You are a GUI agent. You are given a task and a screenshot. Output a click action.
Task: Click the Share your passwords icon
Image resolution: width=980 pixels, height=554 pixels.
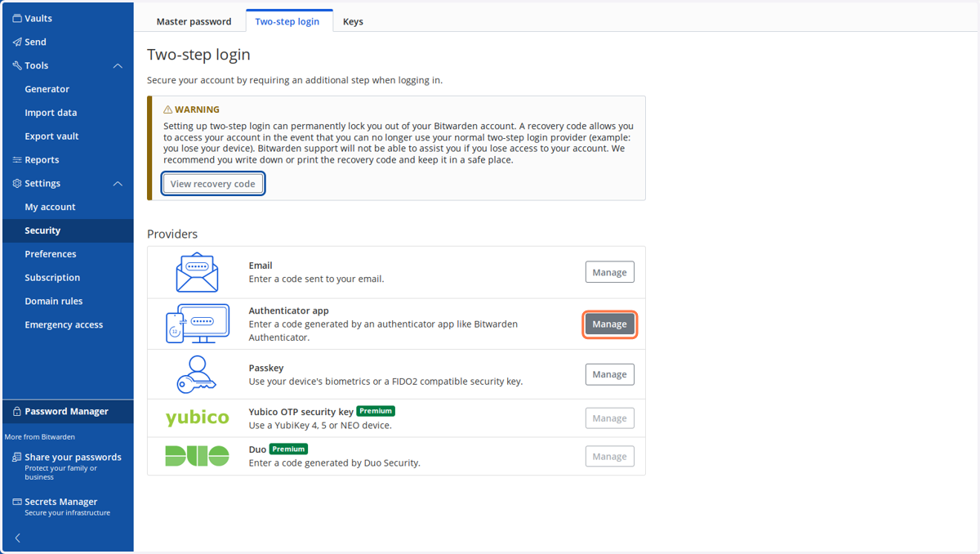(17, 458)
